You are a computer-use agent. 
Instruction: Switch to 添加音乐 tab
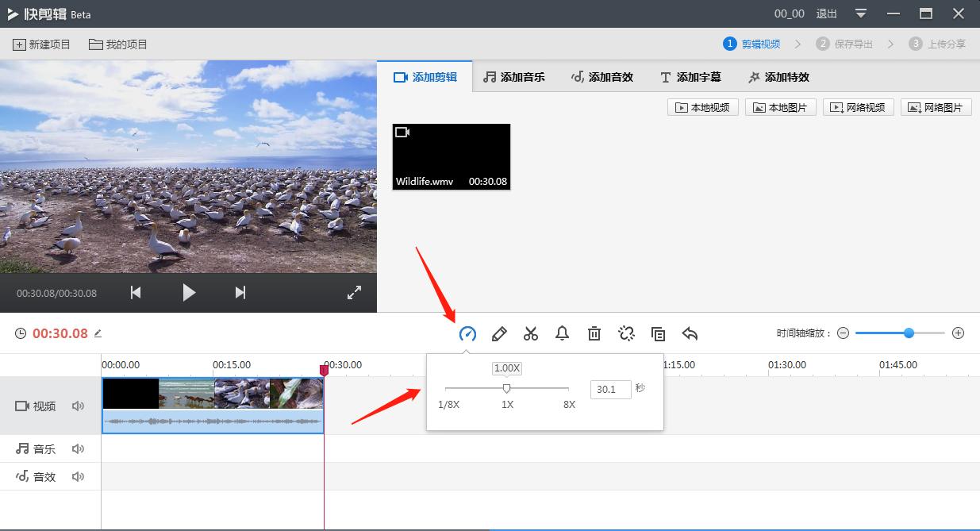pyautogui.click(x=514, y=77)
